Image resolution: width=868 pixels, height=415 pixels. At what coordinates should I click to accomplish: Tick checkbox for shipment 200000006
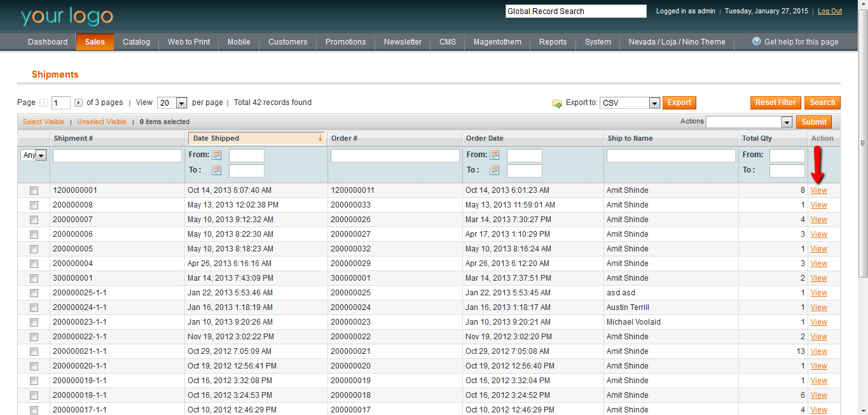coord(34,234)
